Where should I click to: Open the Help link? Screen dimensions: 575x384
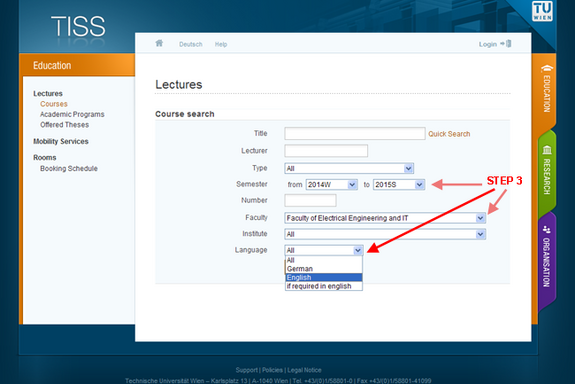[x=221, y=44]
